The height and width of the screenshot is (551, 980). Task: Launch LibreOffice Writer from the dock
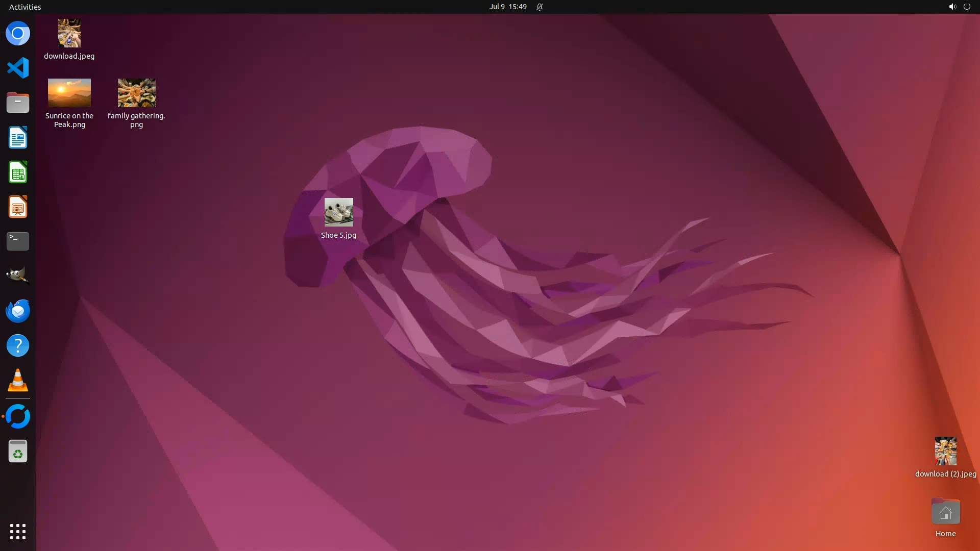tap(18, 138)
